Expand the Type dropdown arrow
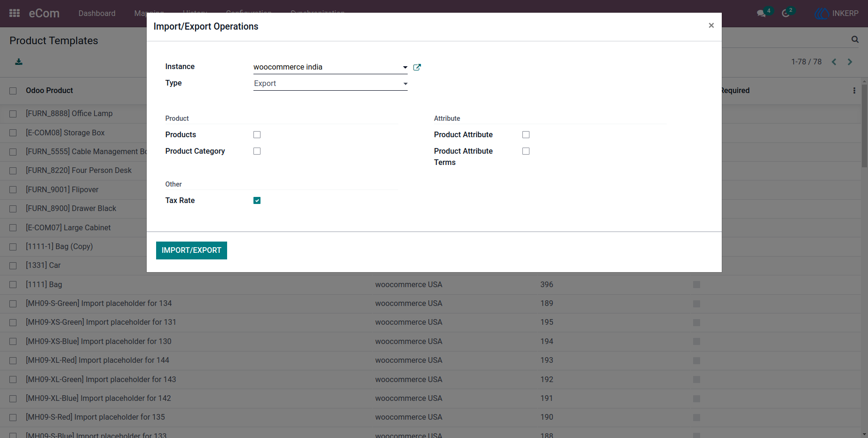 pyautogui.click(x=405, y=84)
